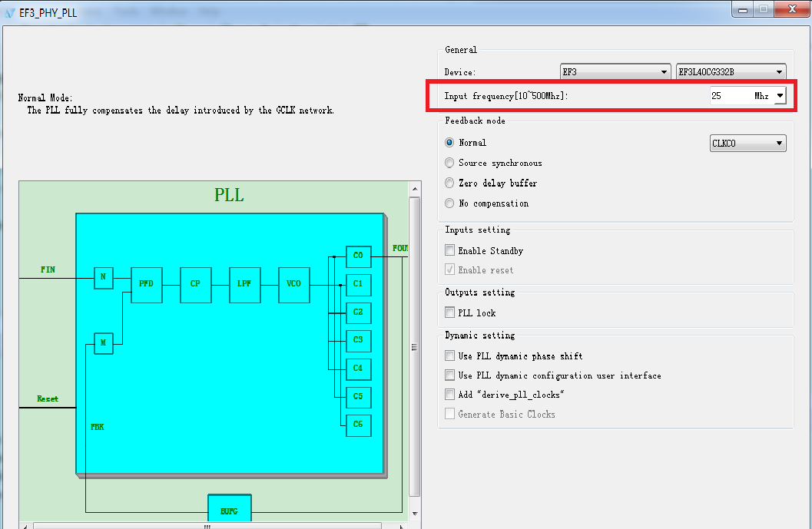This screenshot has width=812, height=529.
Task: Toggle the PLL lock output checkbox
Action: click(x=450, y=313)
